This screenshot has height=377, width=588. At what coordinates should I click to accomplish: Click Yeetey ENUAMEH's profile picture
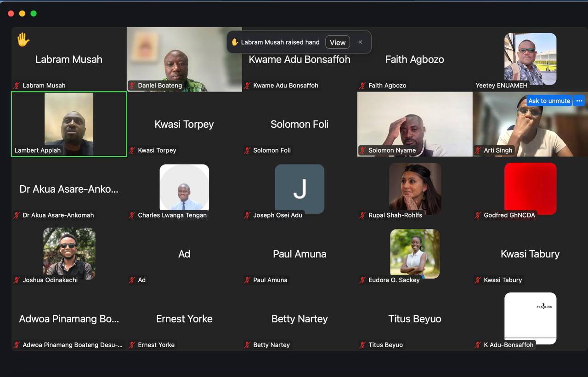click(x=530, y=59)
